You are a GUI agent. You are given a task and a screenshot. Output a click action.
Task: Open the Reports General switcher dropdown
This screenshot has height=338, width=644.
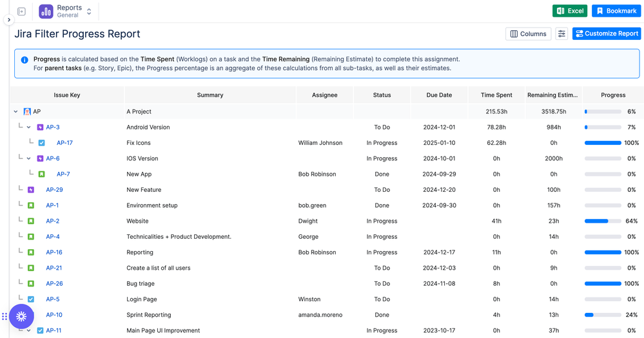coord(89,12)
